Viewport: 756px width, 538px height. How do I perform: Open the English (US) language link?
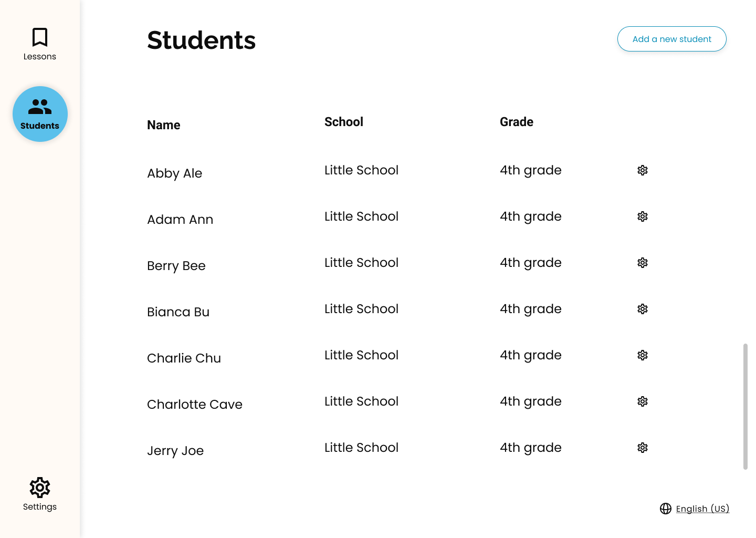pos(702,509)
